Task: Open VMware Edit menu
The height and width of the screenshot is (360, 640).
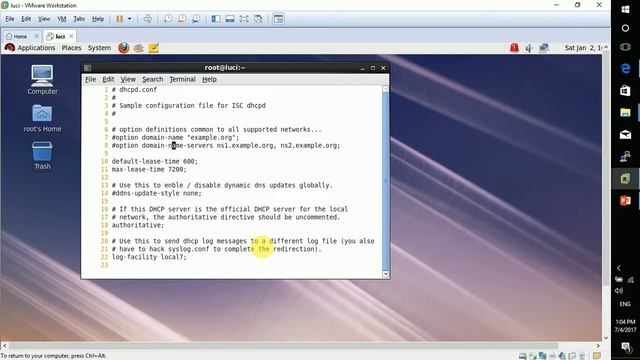Action: click(x=26, y=19)
